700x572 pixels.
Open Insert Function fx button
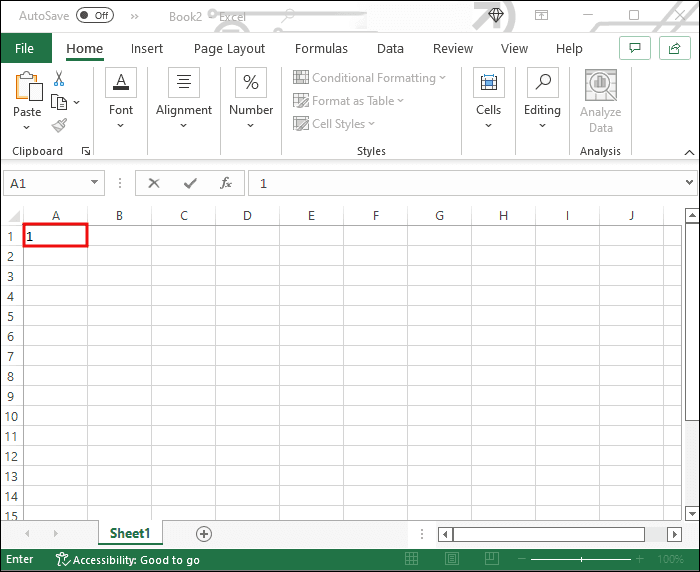[226, 183]
